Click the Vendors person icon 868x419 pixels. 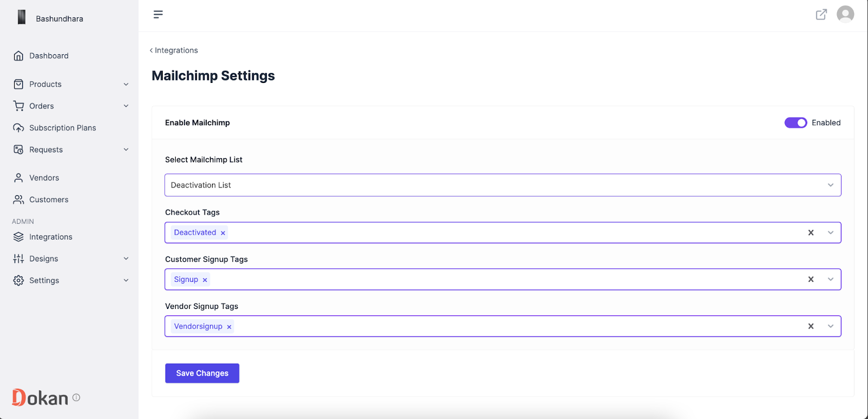coord(18,178)
